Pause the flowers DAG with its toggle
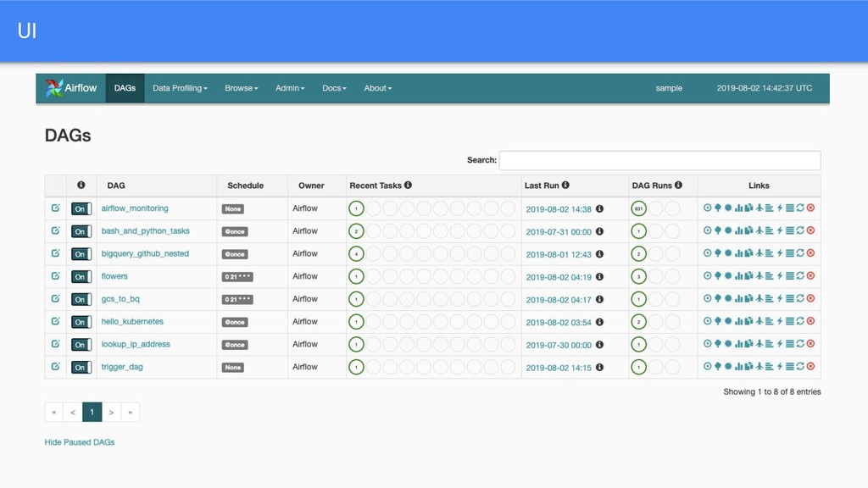 pyautogui.click(x=81, y=277)
